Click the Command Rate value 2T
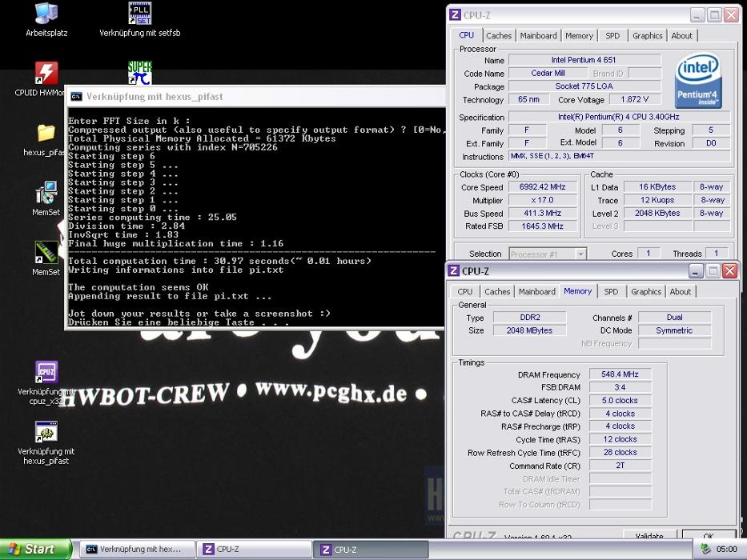The height and width of the screenshot is (560, 747). click(x=620, y=466)
